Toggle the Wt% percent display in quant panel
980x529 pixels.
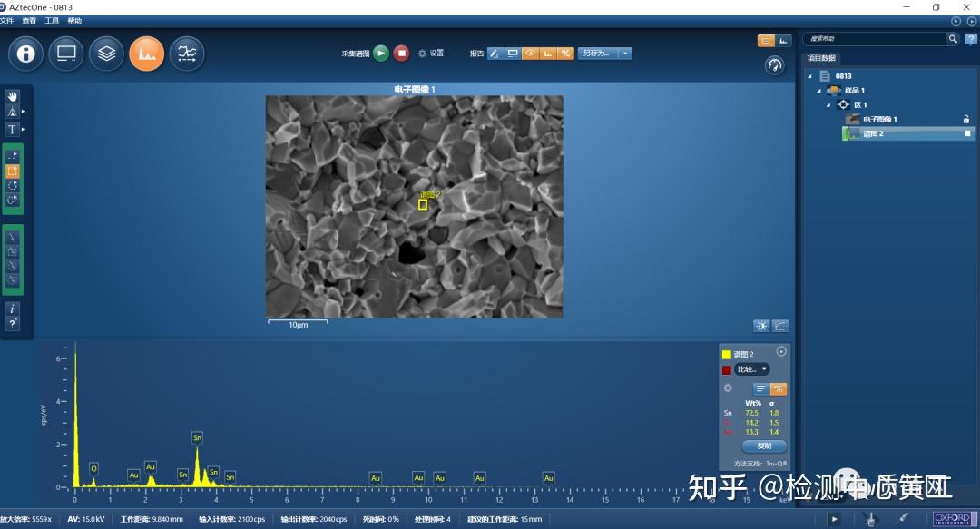click(x=779, y=389)
